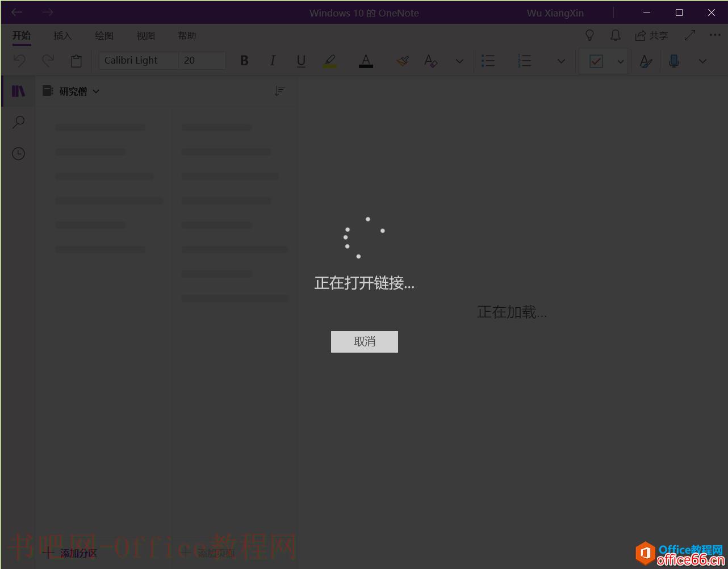Open the font size 20 box
The image size is (728, 569).
click(x=202, y=60)
